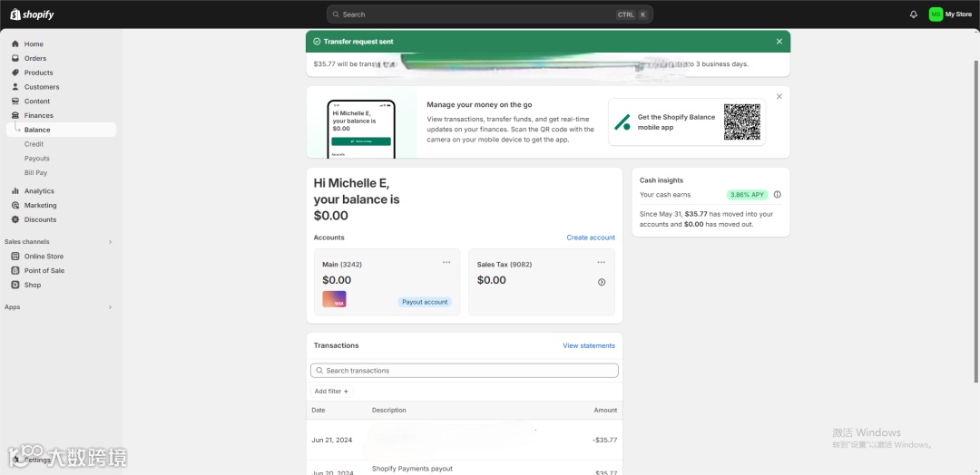Click the Content icon in sidebar

[15, 102]
